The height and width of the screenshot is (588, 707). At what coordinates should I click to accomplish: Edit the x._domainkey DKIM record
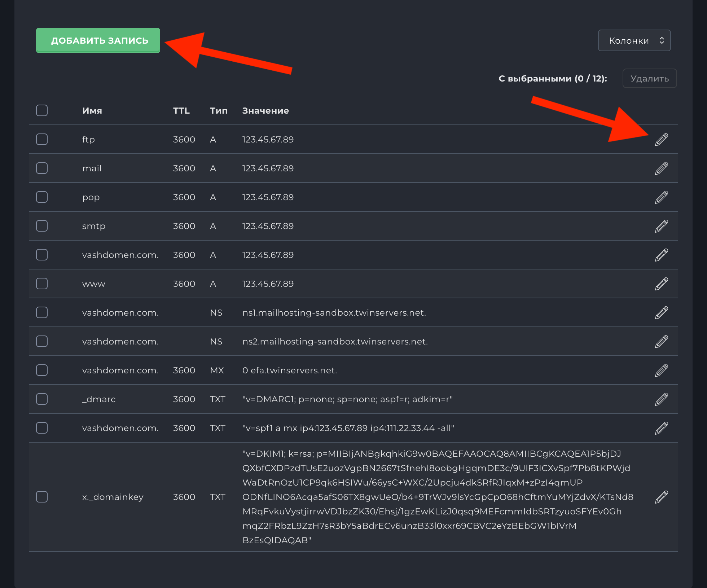click(662, 497)
